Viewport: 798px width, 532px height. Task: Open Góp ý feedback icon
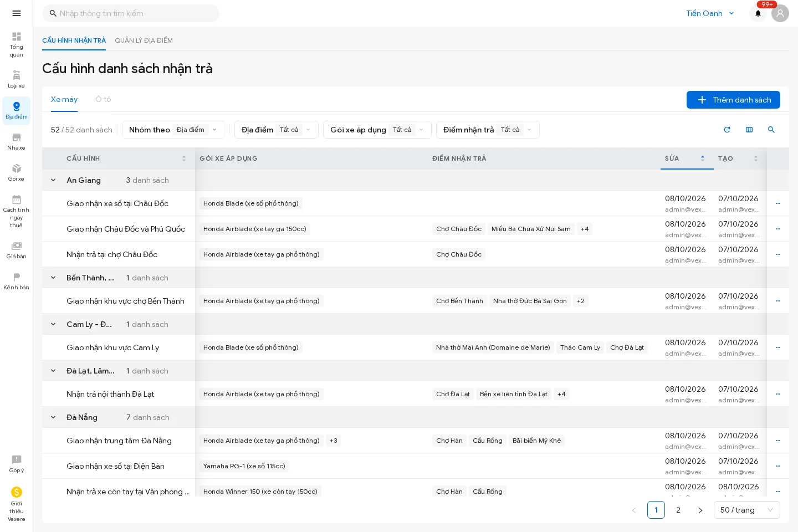point(17,464)
